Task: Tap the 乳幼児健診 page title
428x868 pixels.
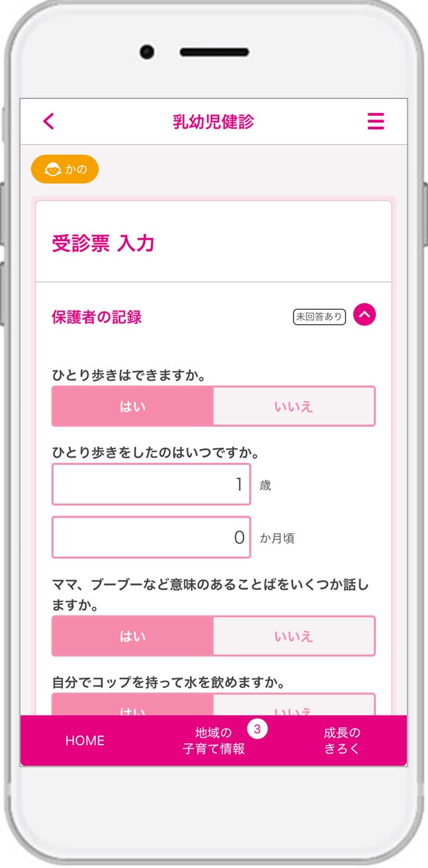Action: 213,121
